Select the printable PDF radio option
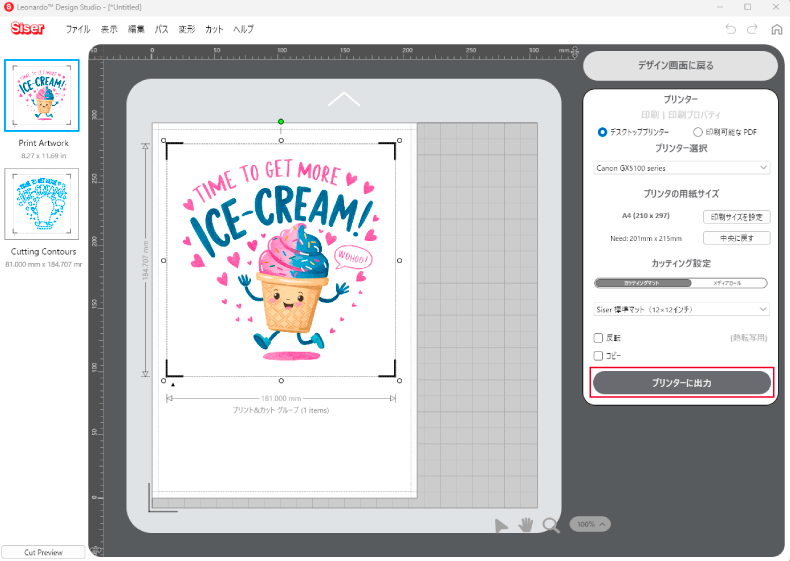The height and width of the screenshot is (561, 790). pos(698,132)
